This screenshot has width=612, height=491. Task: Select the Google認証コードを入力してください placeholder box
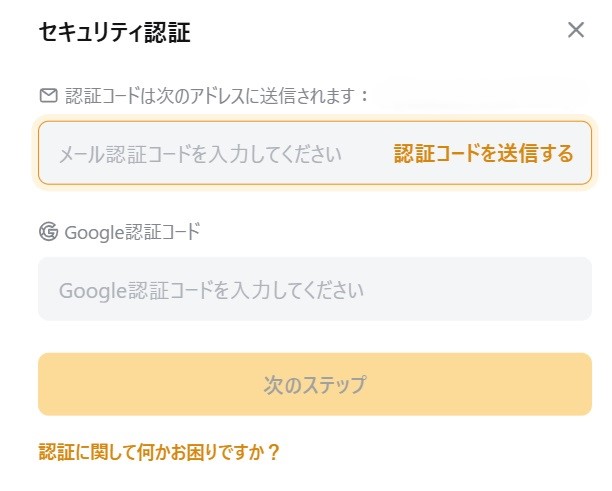pyautogui.click(x=211, y=290)
